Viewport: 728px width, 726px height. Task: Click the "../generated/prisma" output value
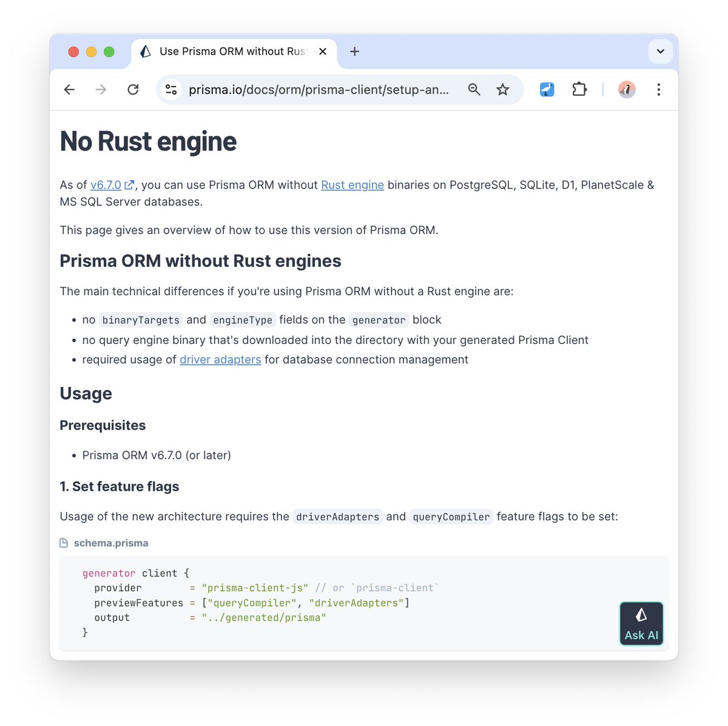coord(264,617)
